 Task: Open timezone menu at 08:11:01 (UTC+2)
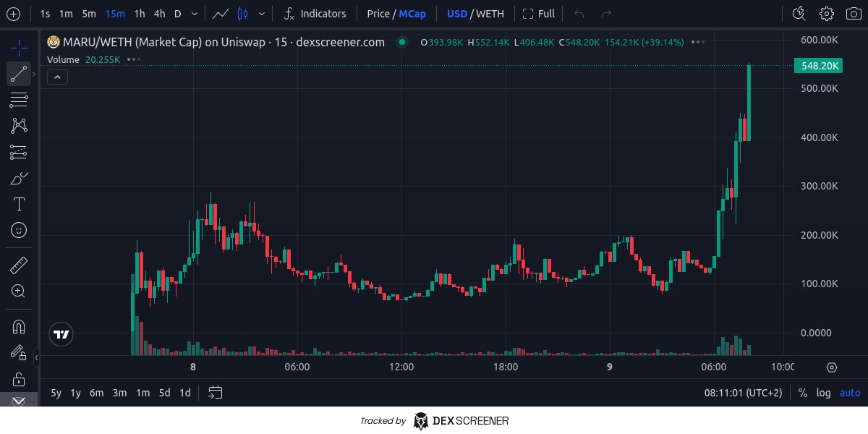coord(744,393)
